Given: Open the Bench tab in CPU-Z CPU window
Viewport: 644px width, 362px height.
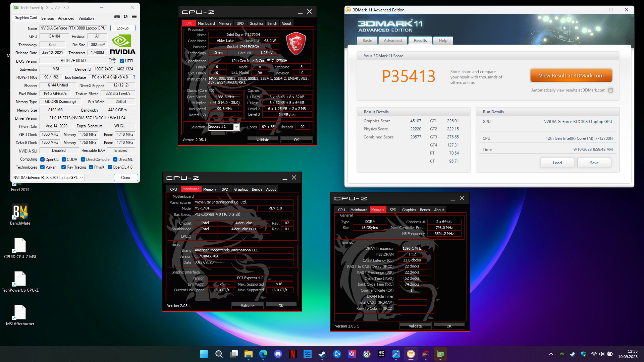Looking at the screenshot, I should (272, 23).
